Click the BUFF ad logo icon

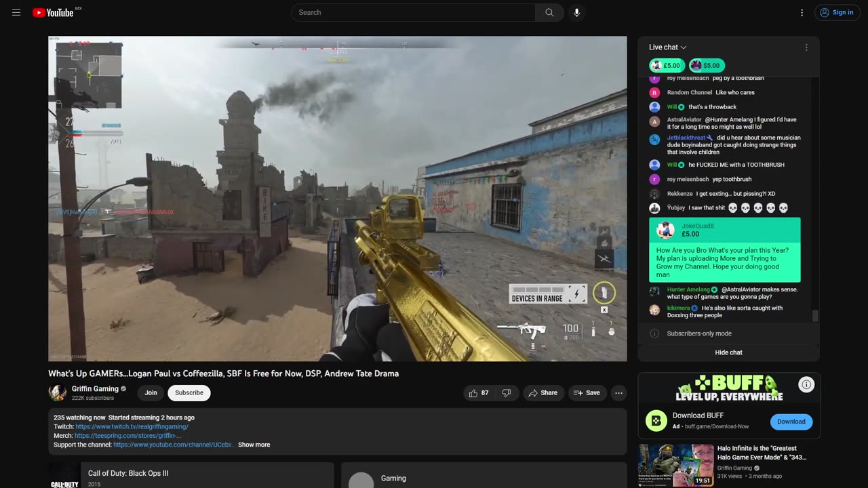pyautogui.click(x=656, y=421)
